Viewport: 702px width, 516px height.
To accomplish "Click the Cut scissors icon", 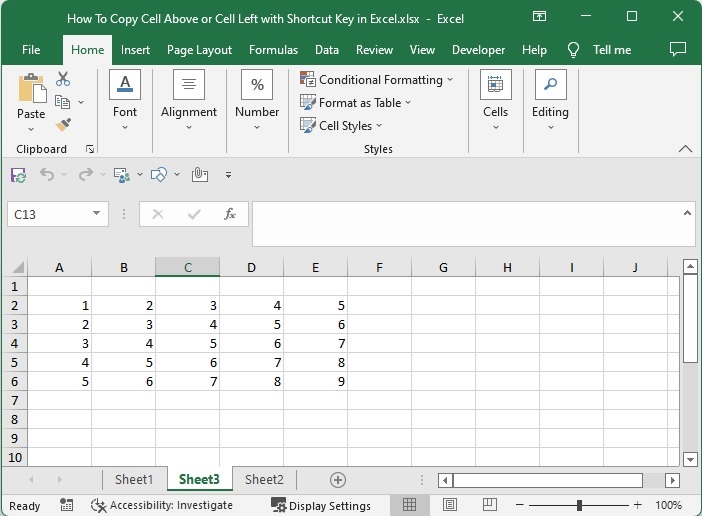I will tap(63, 79).
